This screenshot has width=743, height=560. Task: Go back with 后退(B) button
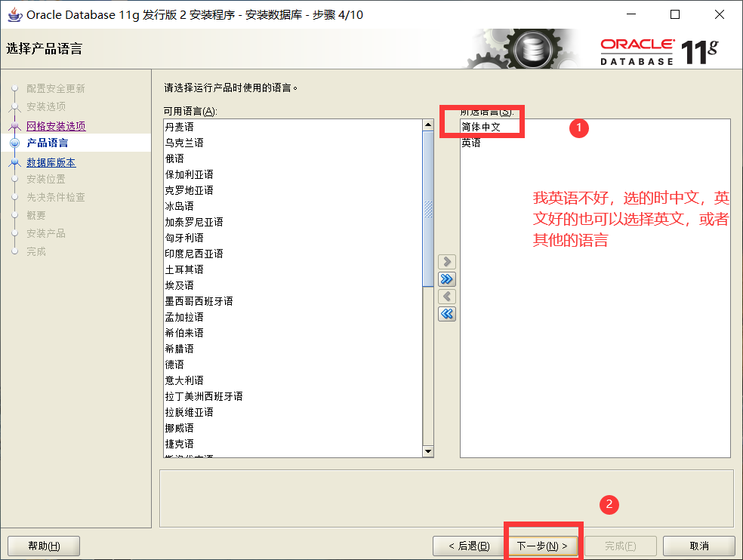469,546
